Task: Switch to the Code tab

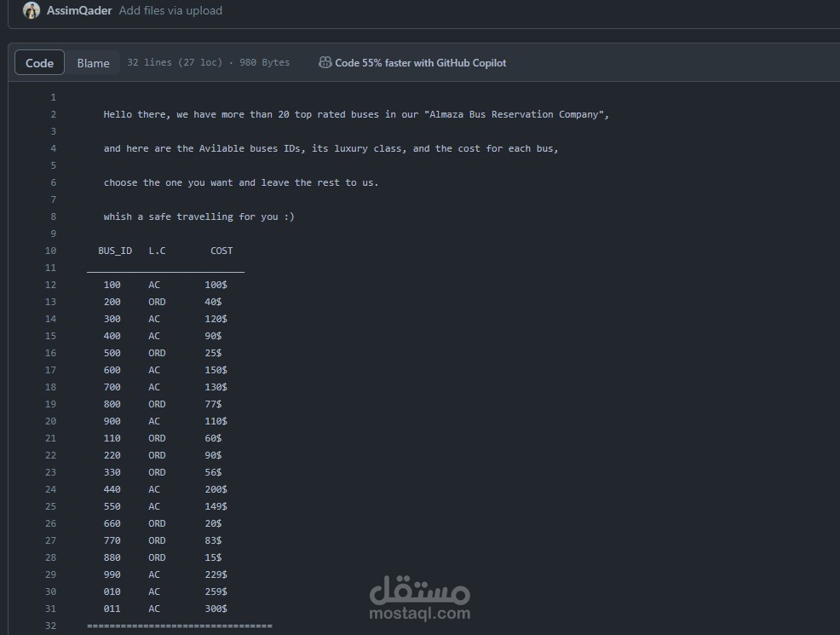Action: [40, 63]
